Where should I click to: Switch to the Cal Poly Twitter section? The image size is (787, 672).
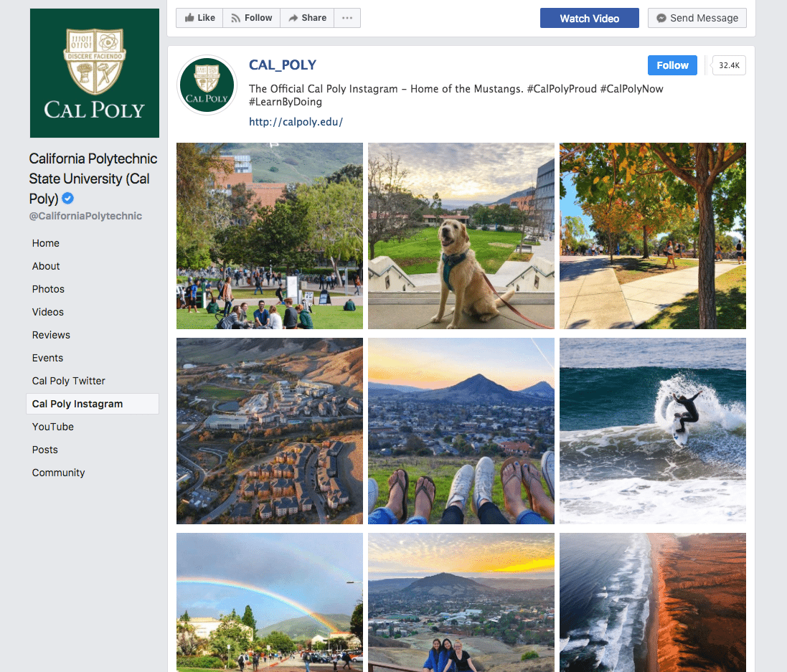pyautogui.click(x=68, y=381)
